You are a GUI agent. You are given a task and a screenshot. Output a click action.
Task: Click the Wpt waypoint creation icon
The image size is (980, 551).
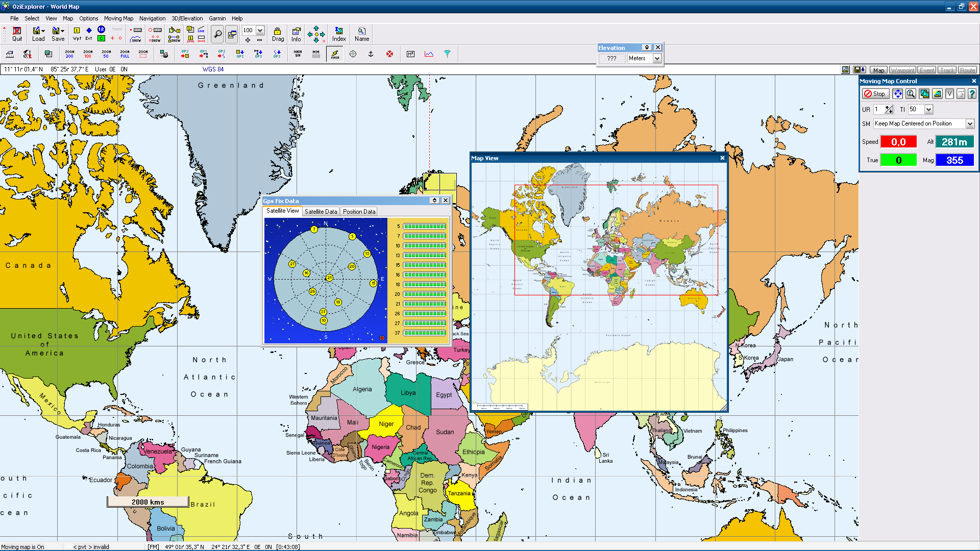click(77, 34)
